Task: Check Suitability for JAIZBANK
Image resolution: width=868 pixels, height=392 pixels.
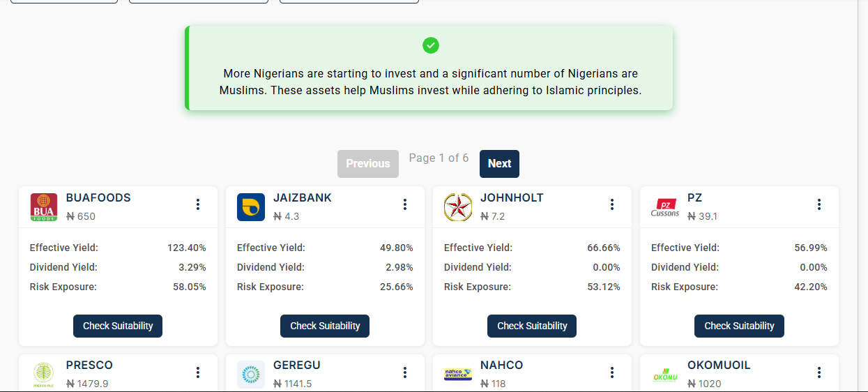Action: click(325, 326)
